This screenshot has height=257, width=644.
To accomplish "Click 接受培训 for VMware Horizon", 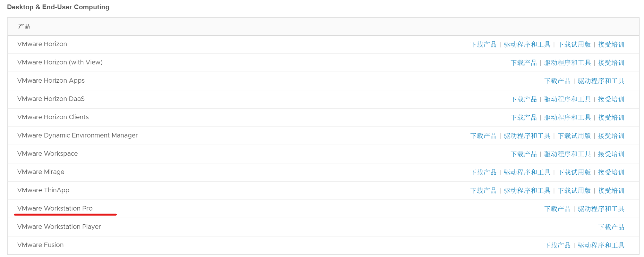I will pyautogui.click(x=611, y=44).
